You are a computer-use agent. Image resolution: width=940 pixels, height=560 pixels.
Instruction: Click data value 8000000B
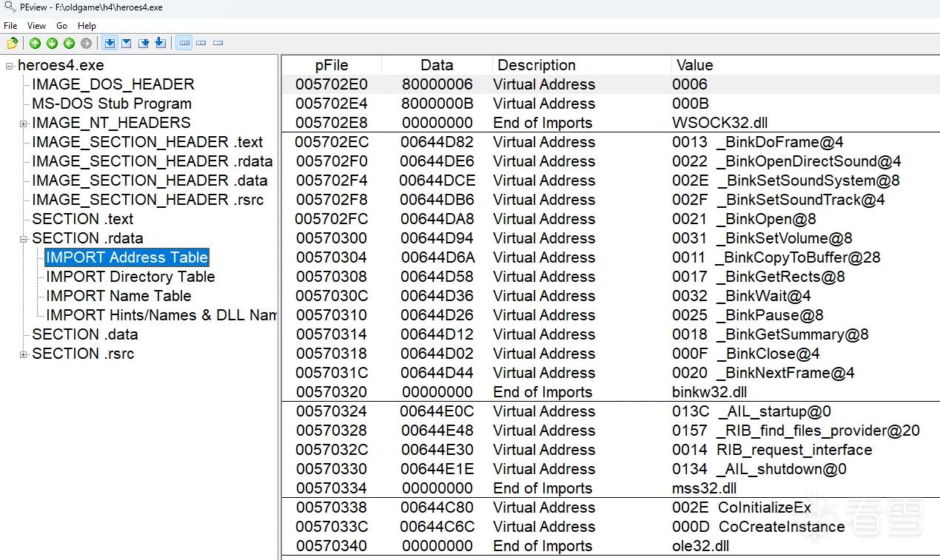pyautogui.click(x=437, y=104)
